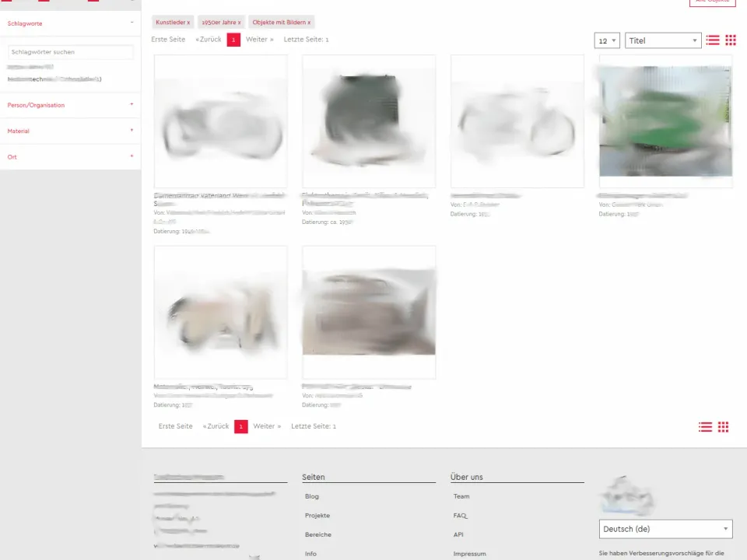Switch to grid view using top-right icon
This screenshot has height=560, width=747.
click(730, 40)
